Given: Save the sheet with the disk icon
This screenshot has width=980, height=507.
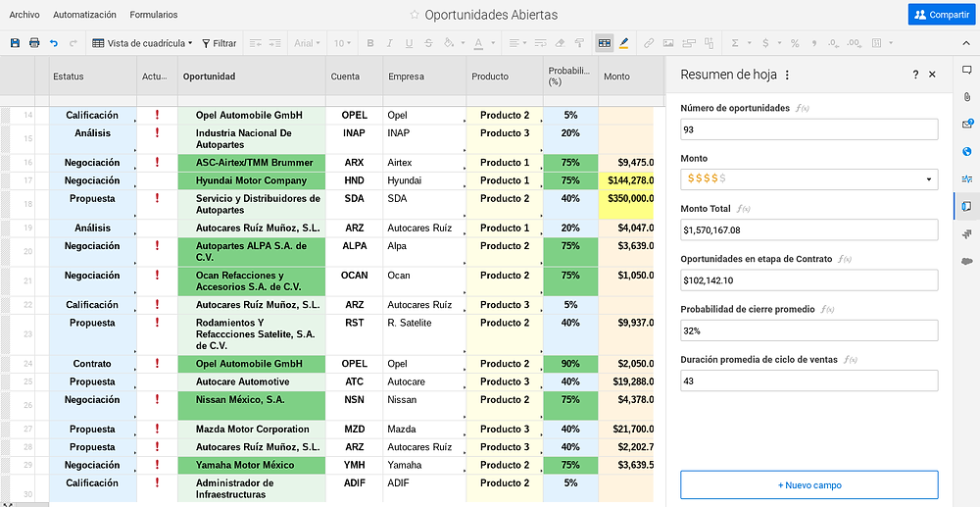Looking at the screenshot, I should (x=15, y=43).
